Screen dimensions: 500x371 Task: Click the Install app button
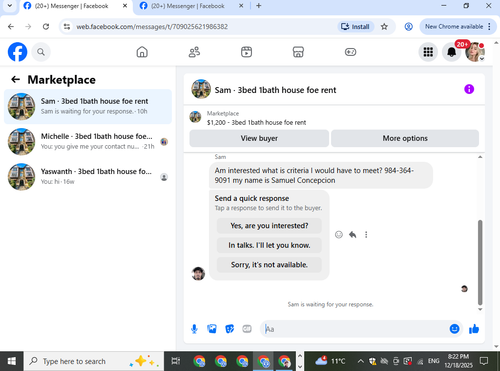coord(355,27)
